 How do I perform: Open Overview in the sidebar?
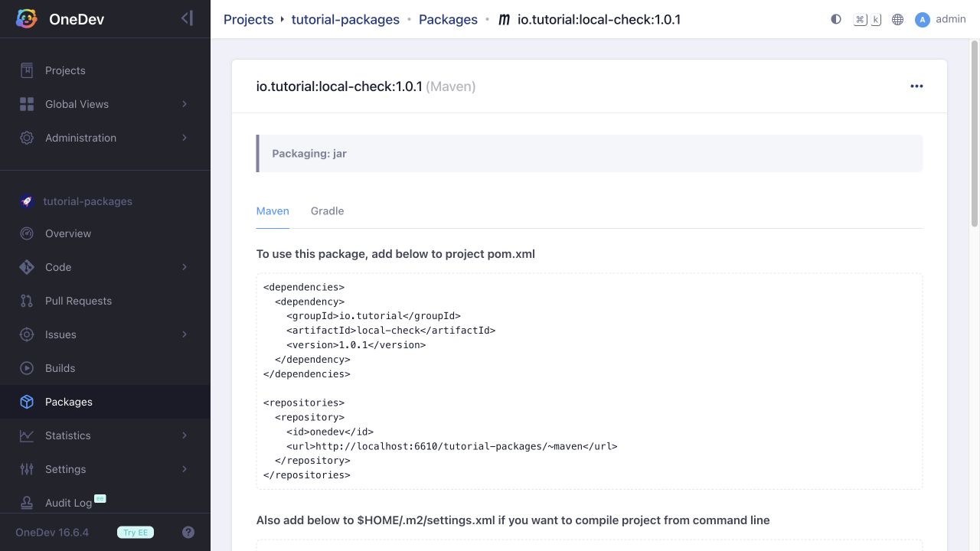coord(105,233)
